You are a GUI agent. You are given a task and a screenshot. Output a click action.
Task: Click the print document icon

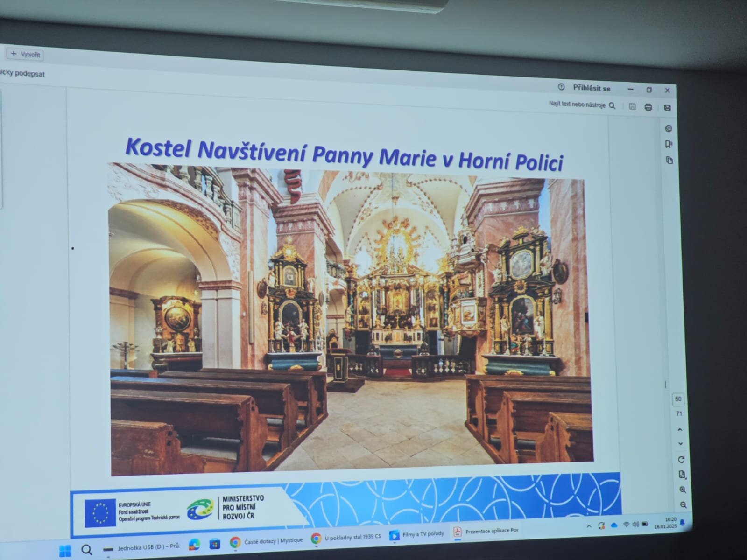pyautogui.click(x=648, y=107)
